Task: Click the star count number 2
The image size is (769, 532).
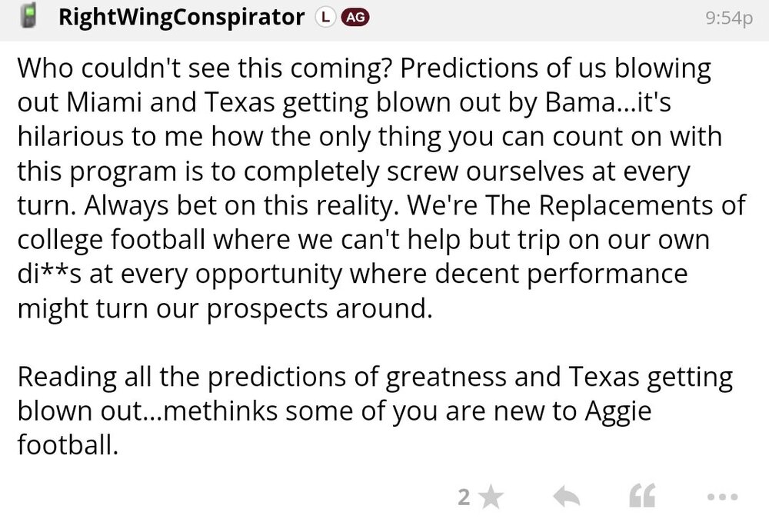Action: 464,498
